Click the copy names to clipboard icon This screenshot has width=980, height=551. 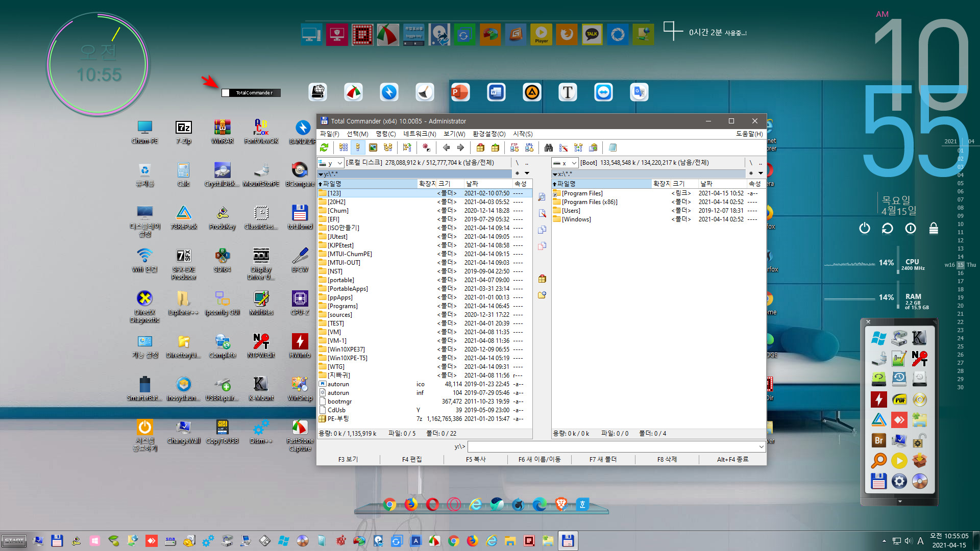(593, 147)
